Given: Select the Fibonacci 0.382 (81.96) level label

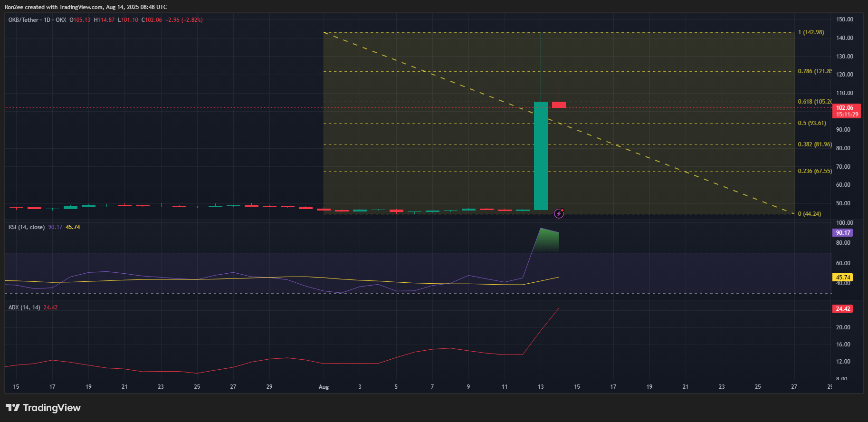Looking at the screenshot, I should click(x=814, y=144).
